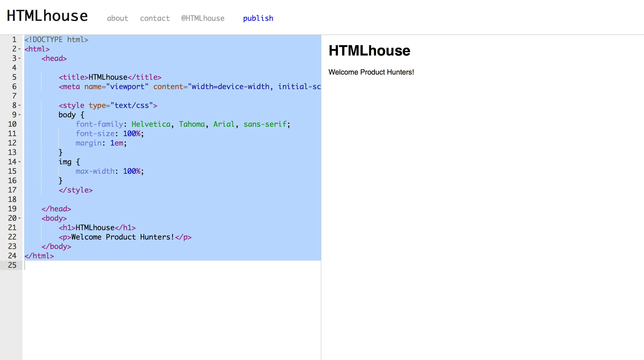Collapse the body tag fold arrow on line 20
Image resolution: width=644 pixels, height=360 pixels.
click(19, 218)
